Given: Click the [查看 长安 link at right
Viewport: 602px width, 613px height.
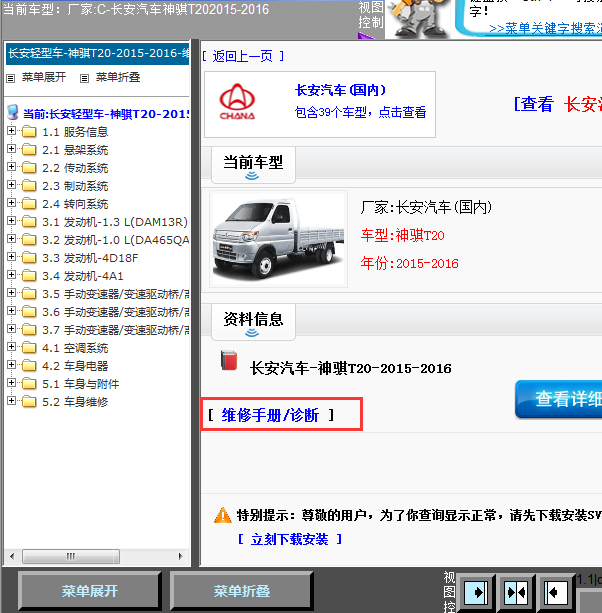Looking at the screenshot, I should point(558,104).
